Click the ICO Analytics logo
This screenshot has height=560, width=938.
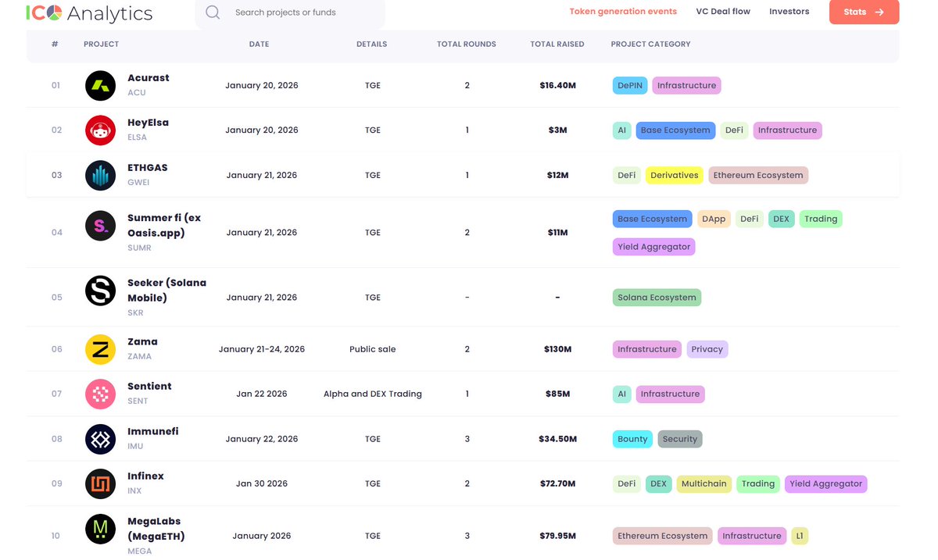90,13
